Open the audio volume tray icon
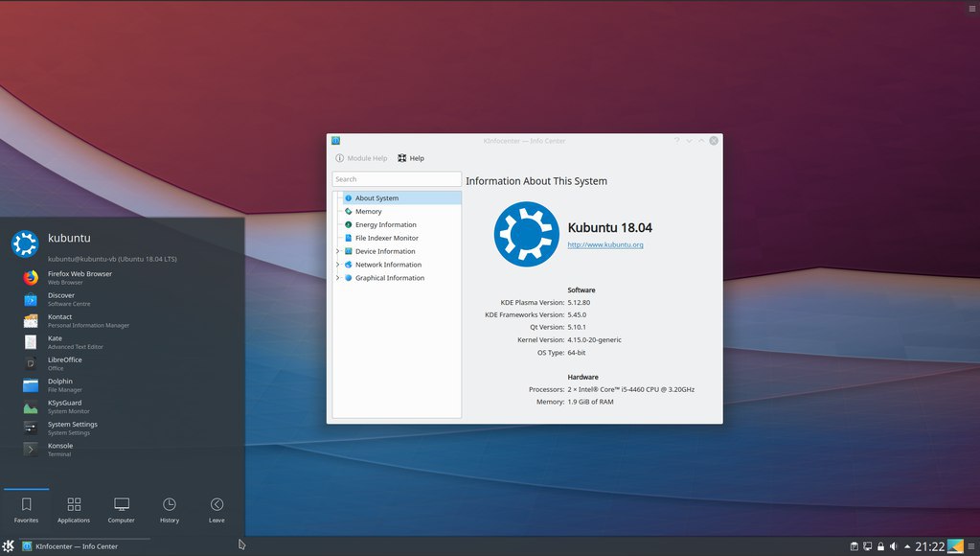 tap(894, 546)
